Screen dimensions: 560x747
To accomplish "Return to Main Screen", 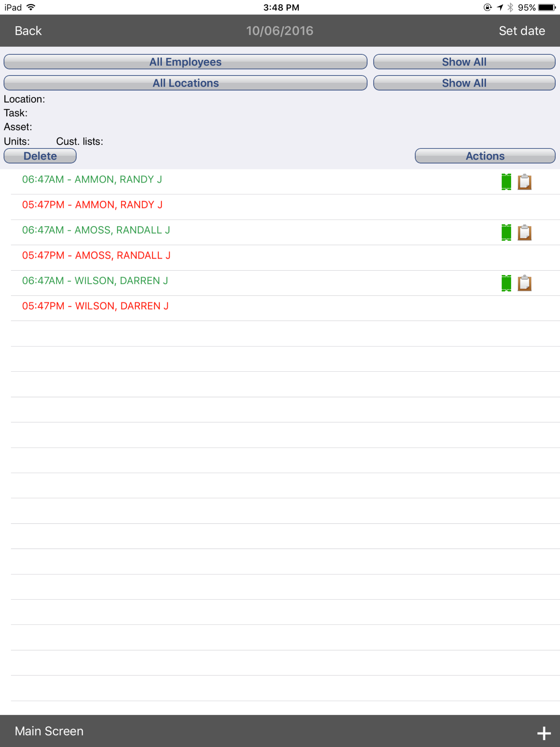I will [x=49, y=731].
